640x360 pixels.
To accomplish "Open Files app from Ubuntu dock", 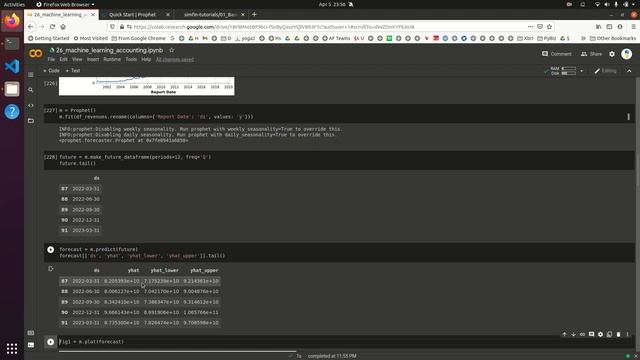I will coord(12,89).
